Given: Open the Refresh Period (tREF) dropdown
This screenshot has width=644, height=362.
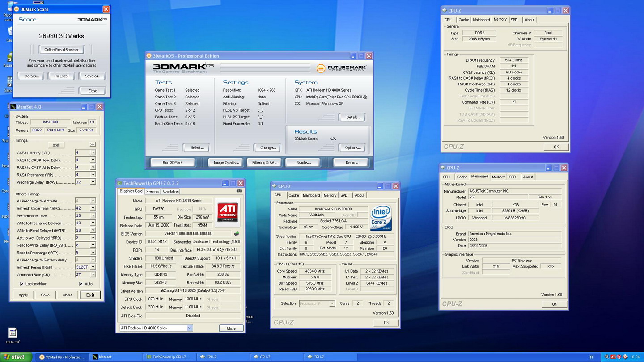Looking at the screenshot, I should (93, 267).
